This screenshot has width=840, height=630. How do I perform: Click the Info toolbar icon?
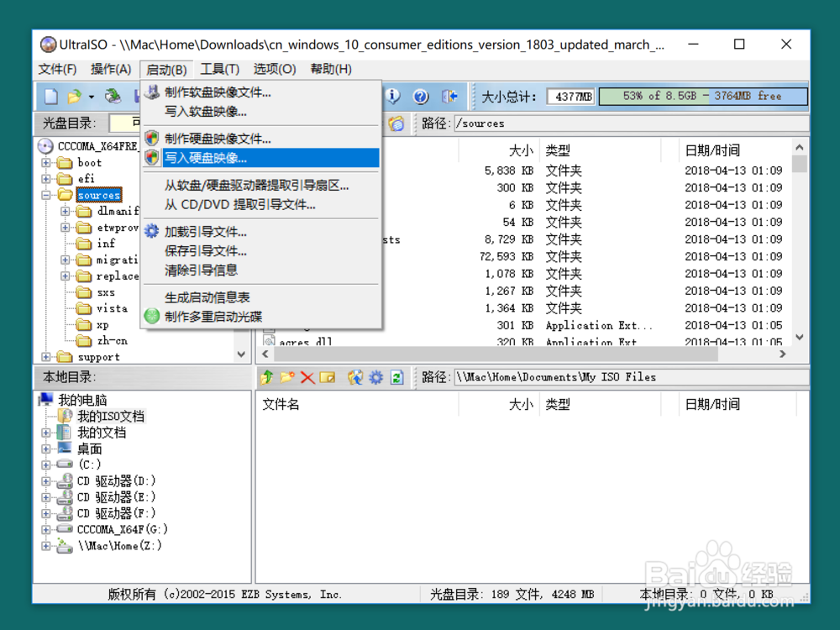(x=393, y=97)
